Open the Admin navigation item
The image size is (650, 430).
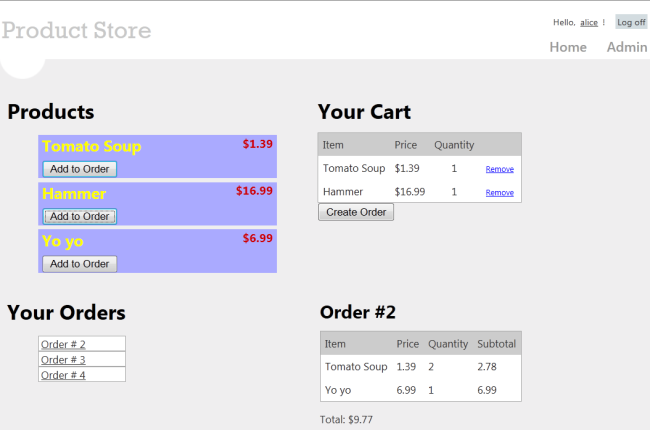pos(627,47)
